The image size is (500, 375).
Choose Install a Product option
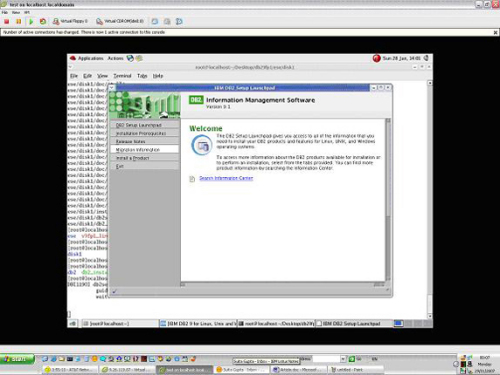145,158
